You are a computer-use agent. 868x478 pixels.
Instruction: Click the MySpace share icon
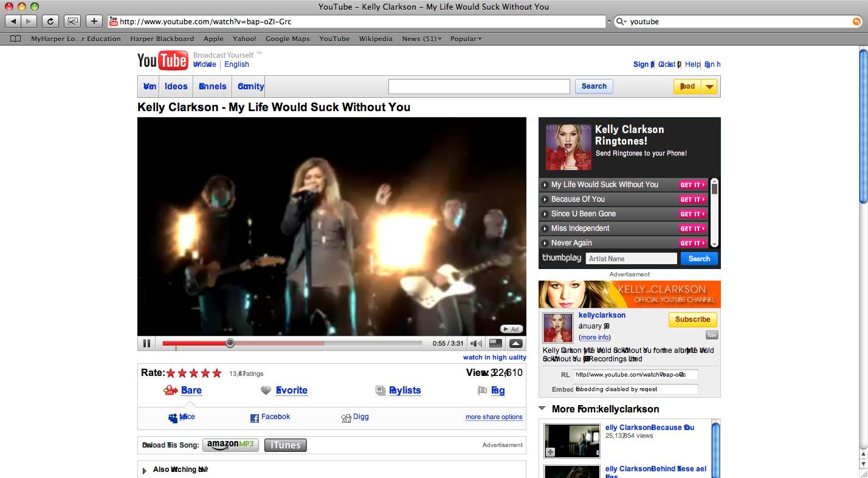click(x=173, y=418)
